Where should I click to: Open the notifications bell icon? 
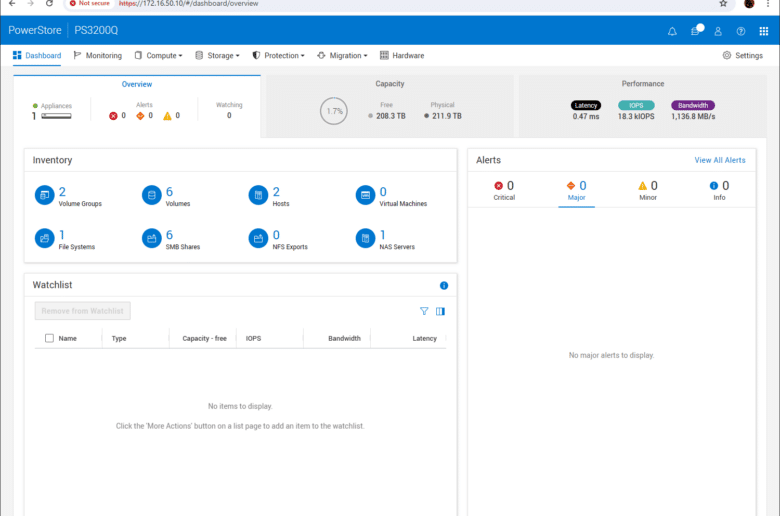coord(672,31)
